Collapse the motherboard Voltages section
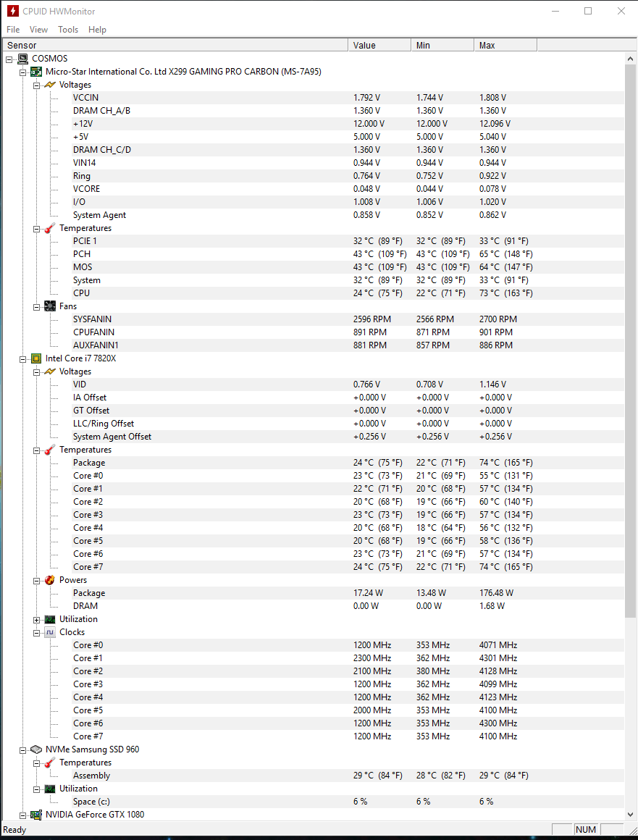This screenshot has width=638, height=840. 37,85
